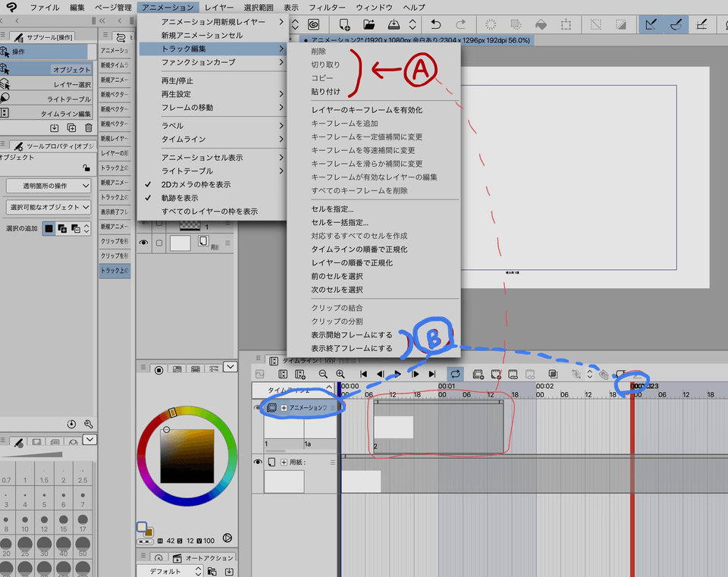The image size is (728, 577).
Task: Enable the loop playback icon in the timeline
Action: 455,374
